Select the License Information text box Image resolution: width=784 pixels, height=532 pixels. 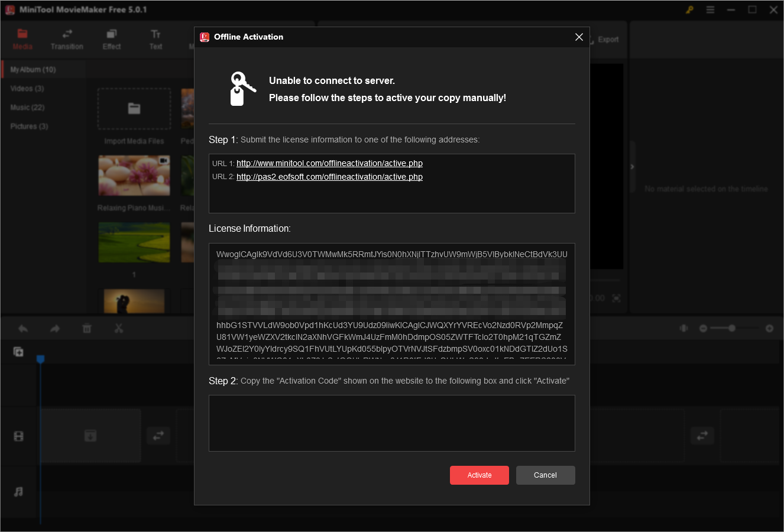tap(392, 304)
